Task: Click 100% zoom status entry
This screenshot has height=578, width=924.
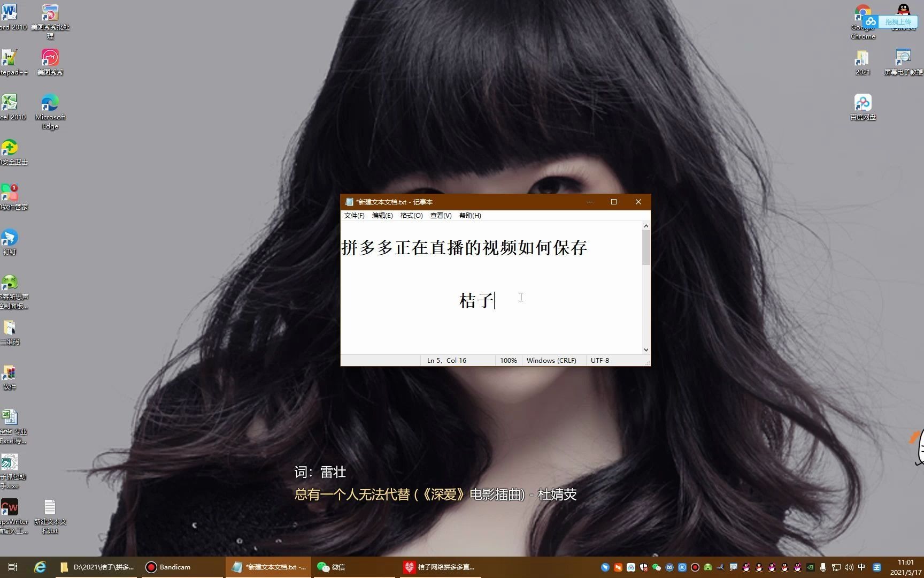Action: [x=509, y=361]
